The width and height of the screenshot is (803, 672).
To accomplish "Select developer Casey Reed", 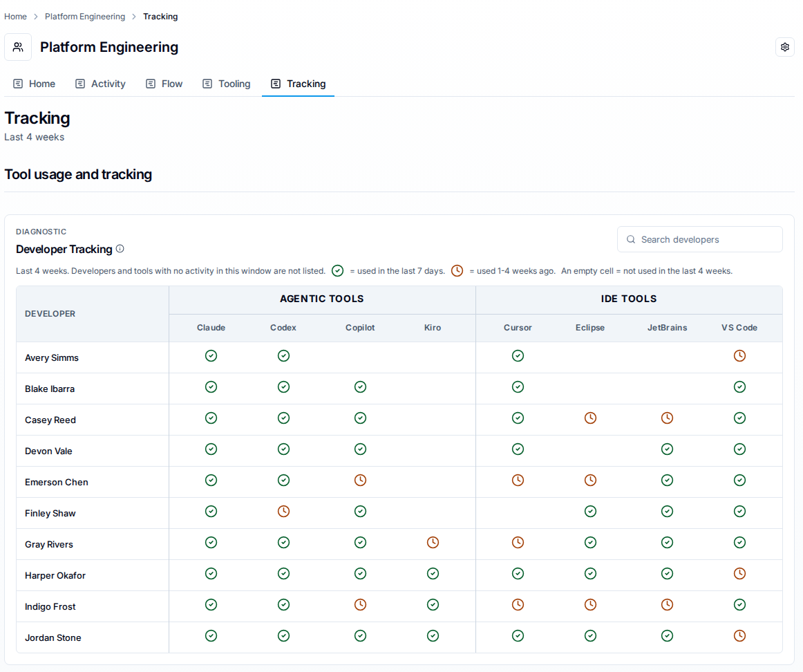I will (50, 420).
